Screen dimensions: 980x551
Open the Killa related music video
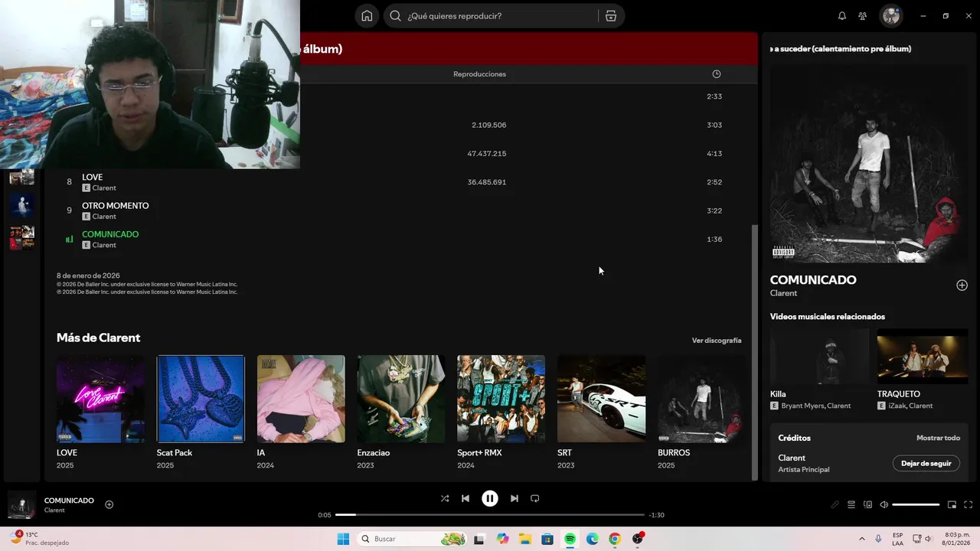[x=819, y=370]
